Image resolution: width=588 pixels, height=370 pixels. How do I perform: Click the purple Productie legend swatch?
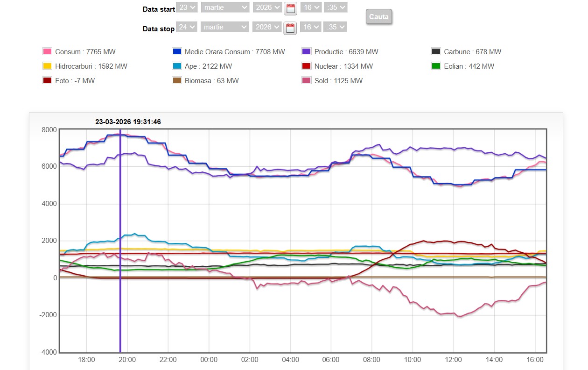(x=307, y=52)
